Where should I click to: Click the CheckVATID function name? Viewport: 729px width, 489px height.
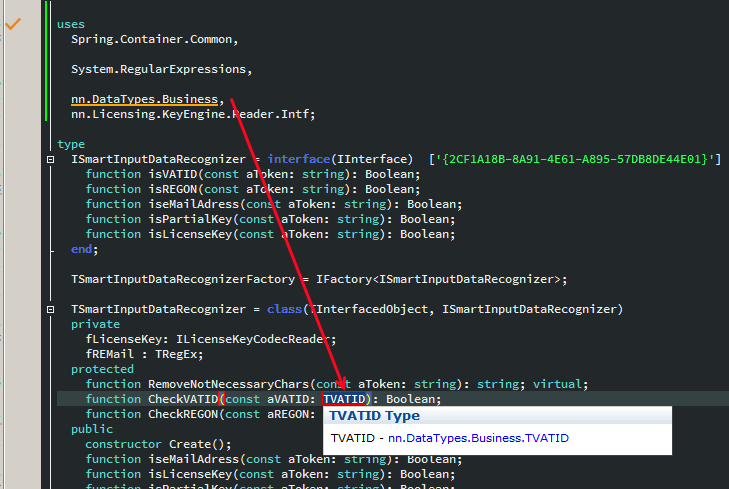(x=183, y=399)
